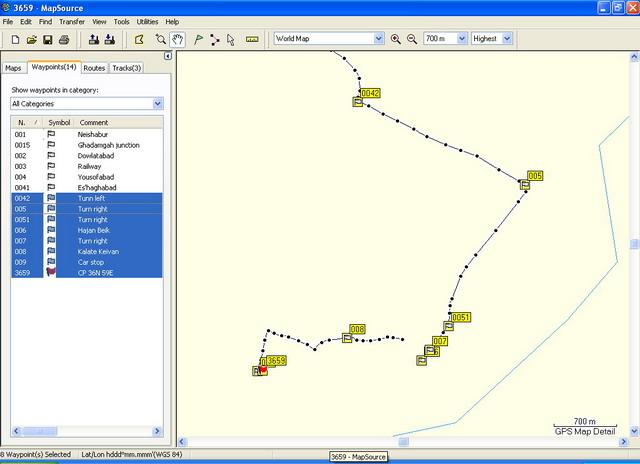
Task: Select waypoint 0041 Es'haghabad row
Action: pos(87,187)
